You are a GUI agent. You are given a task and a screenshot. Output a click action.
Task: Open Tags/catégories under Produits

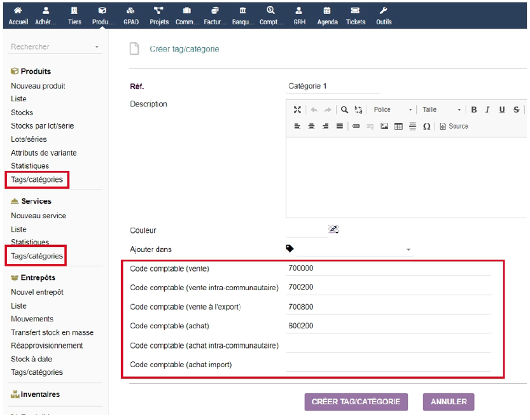click(37, 179)
